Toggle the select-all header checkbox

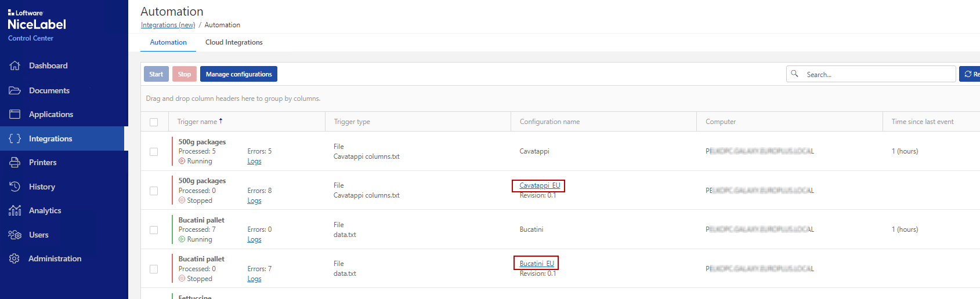click(154, 122)
